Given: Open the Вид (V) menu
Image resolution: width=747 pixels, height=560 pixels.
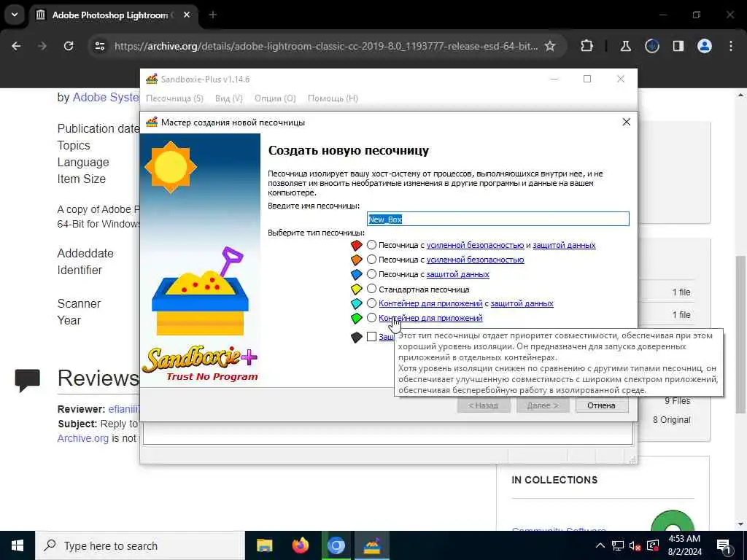Looking at the screenshot, I should click(x=228, y=98).
